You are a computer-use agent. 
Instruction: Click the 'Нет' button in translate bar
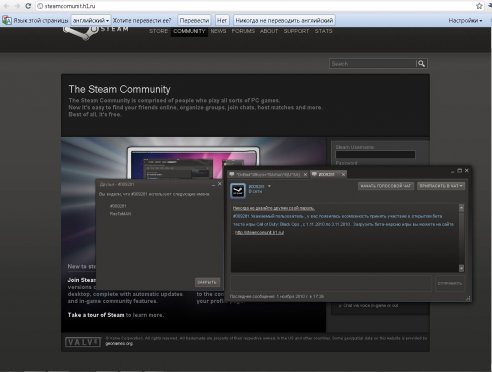tap(222, 20)
